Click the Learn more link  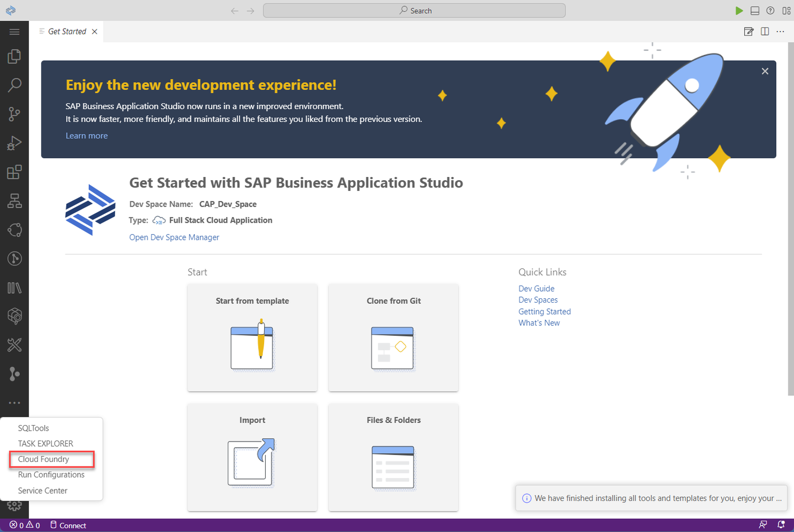[87, 136]
